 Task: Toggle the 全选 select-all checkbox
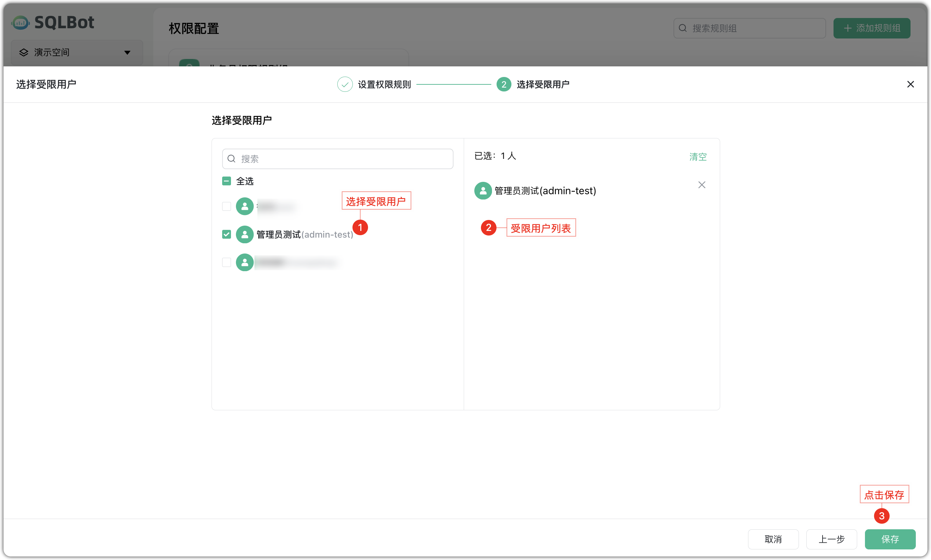tap(226, 181)
